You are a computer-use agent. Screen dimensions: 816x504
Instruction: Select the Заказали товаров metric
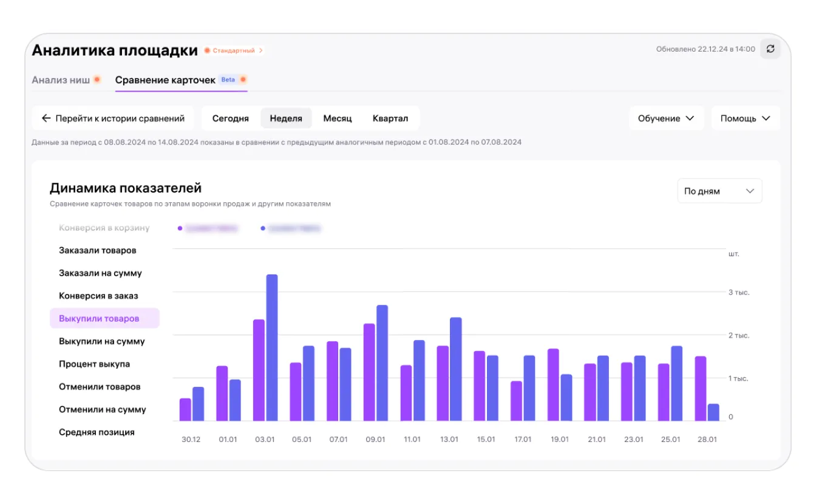(97, 250)
